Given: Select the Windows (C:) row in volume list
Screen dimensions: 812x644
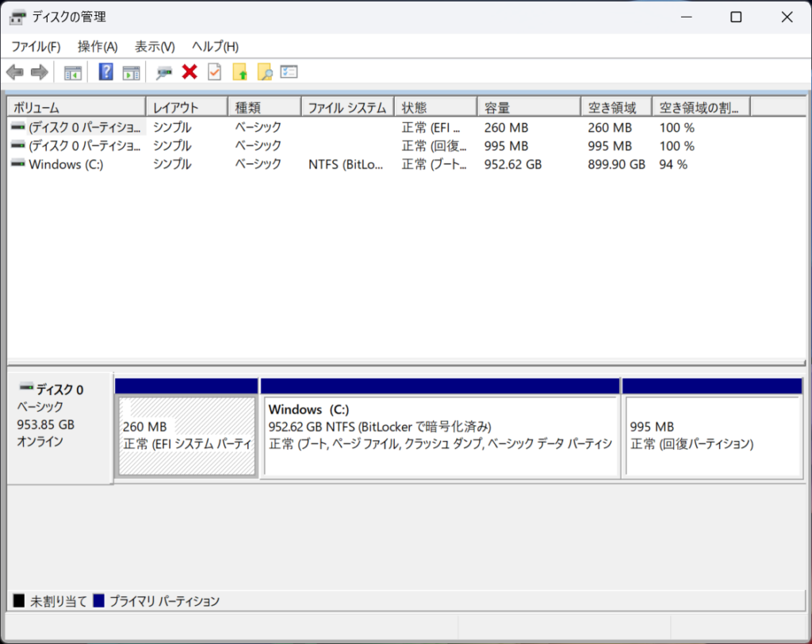Looking at the screenshot, I should coord(65,164).
